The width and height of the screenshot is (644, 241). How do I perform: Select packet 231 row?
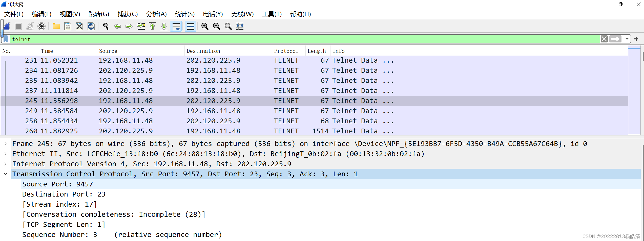314,60
